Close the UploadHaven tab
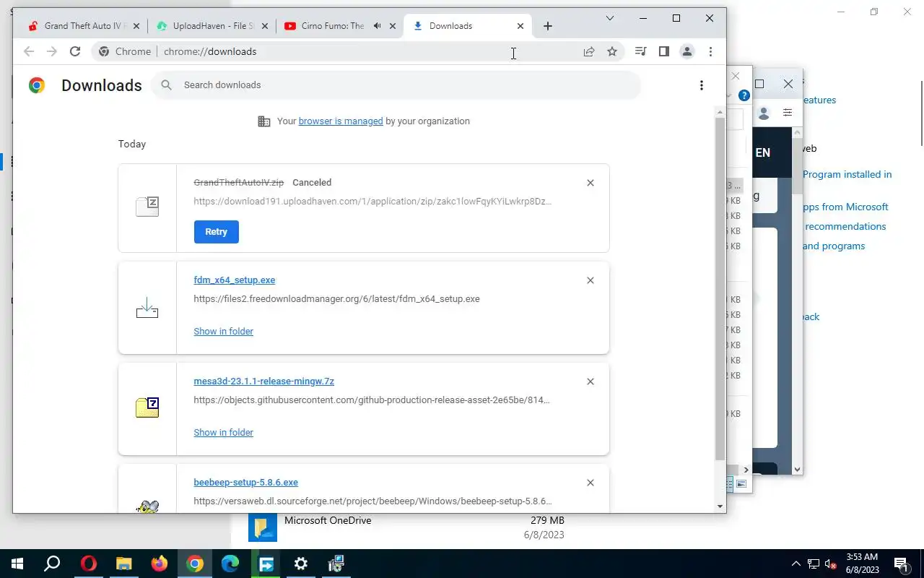Image resolution: width=924 pixels, height=578 pixels. click(265, 26)
